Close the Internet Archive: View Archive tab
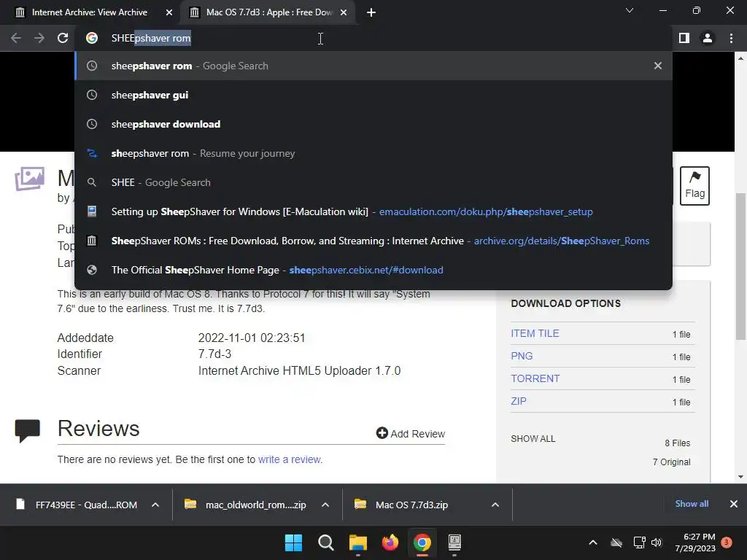The height and width of the screenshot is (560, 747). (x=169, y=12)
